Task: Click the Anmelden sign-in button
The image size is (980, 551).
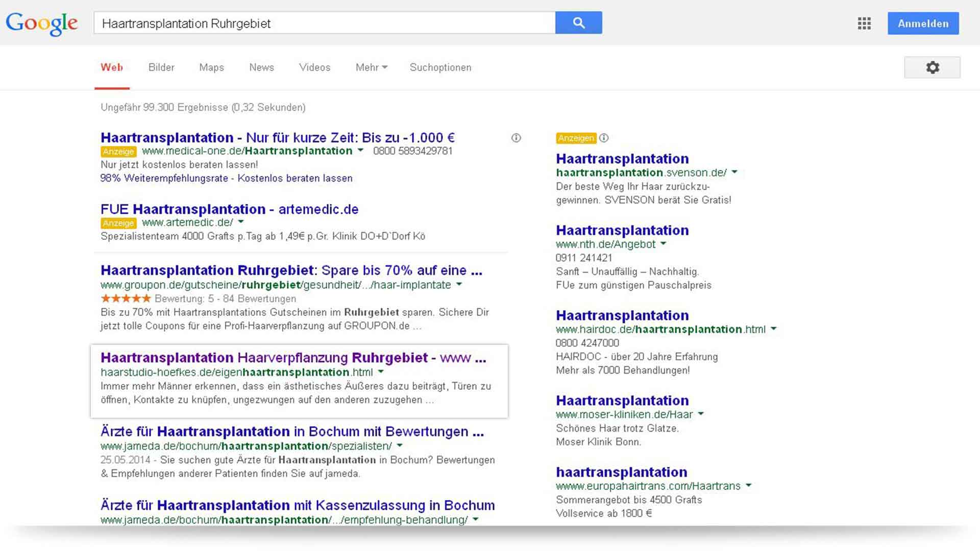Action: click(923, 23)
